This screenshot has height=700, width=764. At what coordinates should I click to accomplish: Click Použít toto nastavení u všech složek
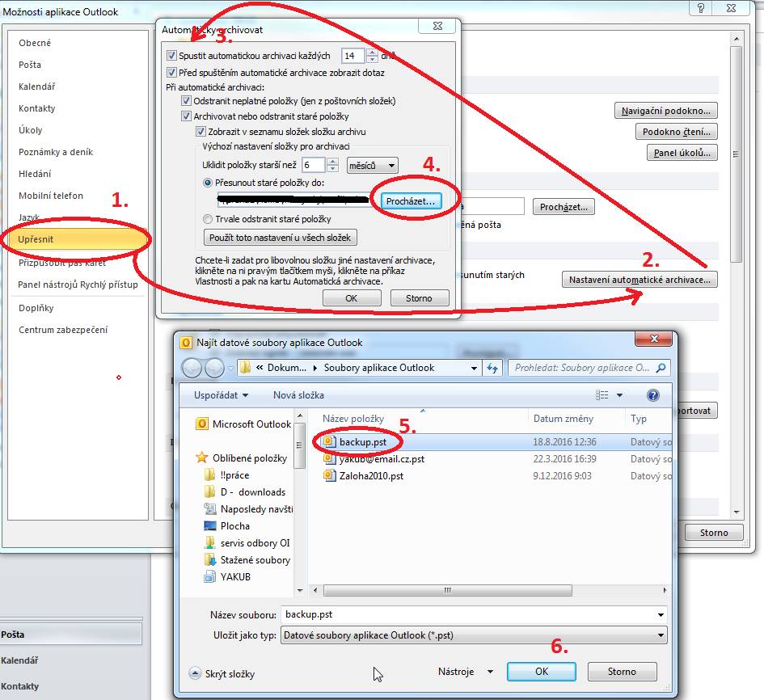tap(281, 238)
